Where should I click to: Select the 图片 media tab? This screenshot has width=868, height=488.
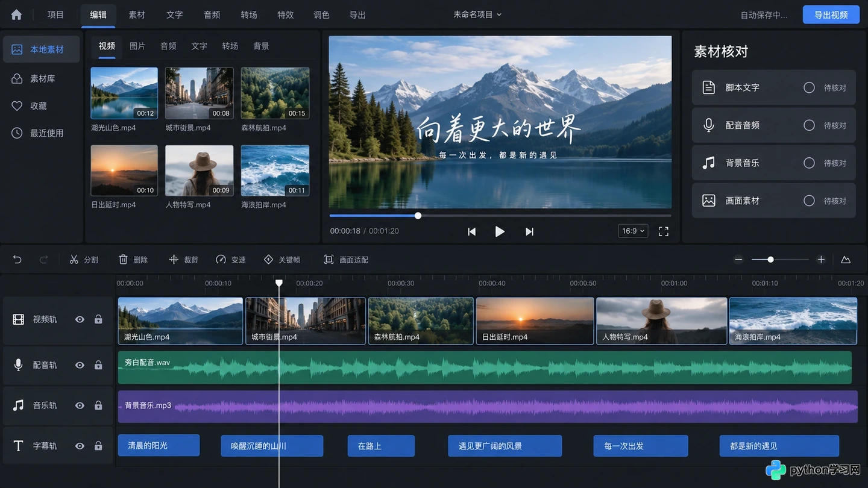137,46
